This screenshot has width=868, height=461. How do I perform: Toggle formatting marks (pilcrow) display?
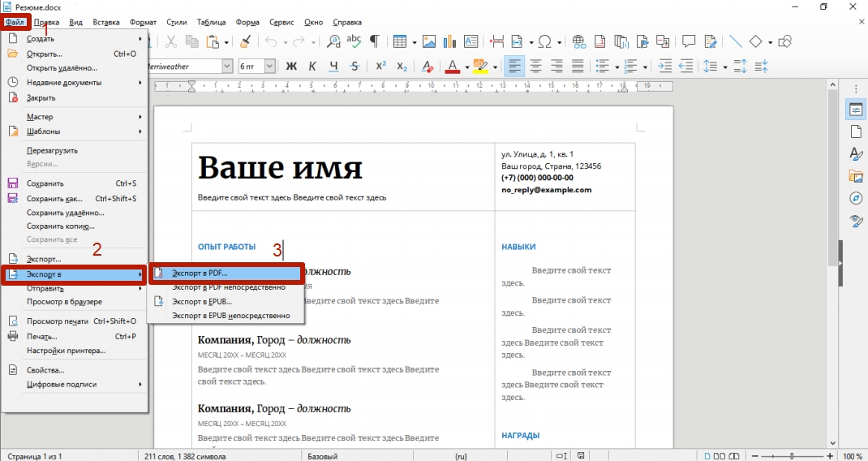(x=374, y=41)
